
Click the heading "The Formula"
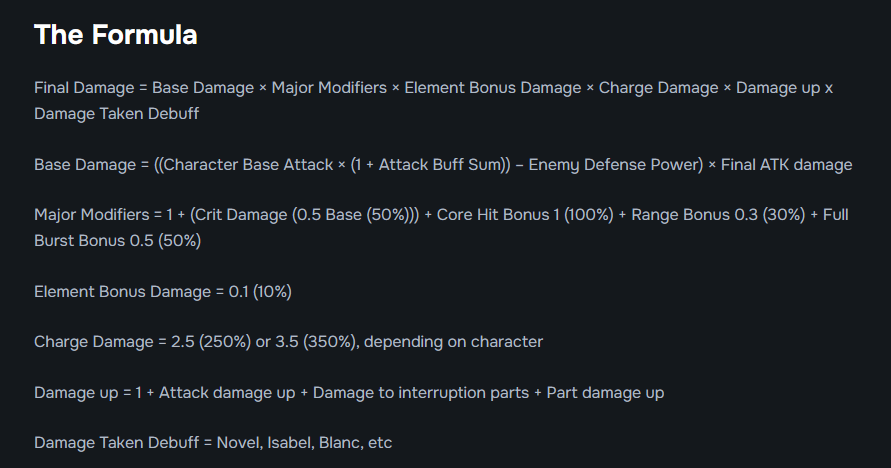point(115,35)
